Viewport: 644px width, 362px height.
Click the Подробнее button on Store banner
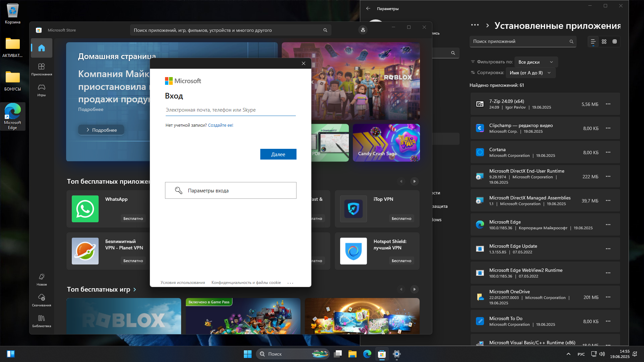pyautogui.click(x=101, y=130)
